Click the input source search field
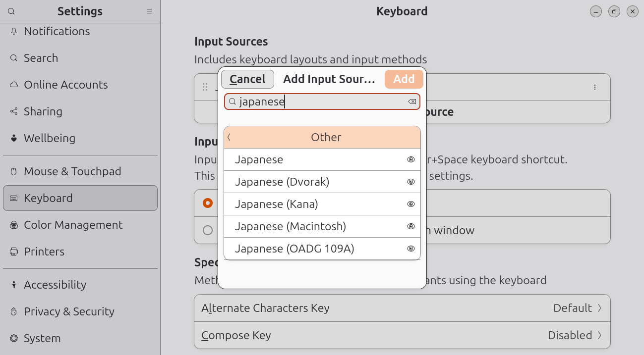644x355 pixels. tap(322, 101)
